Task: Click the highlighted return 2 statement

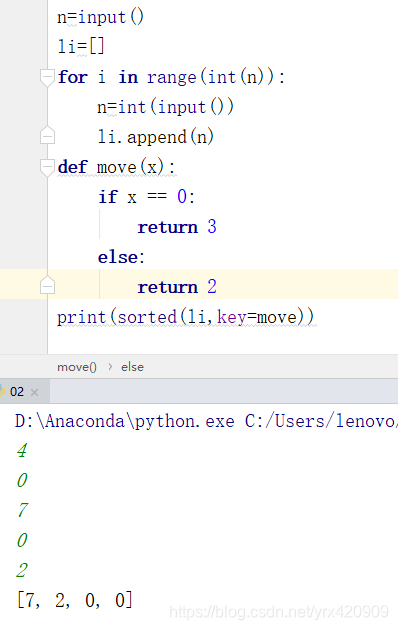Action: tap(177, 287)
